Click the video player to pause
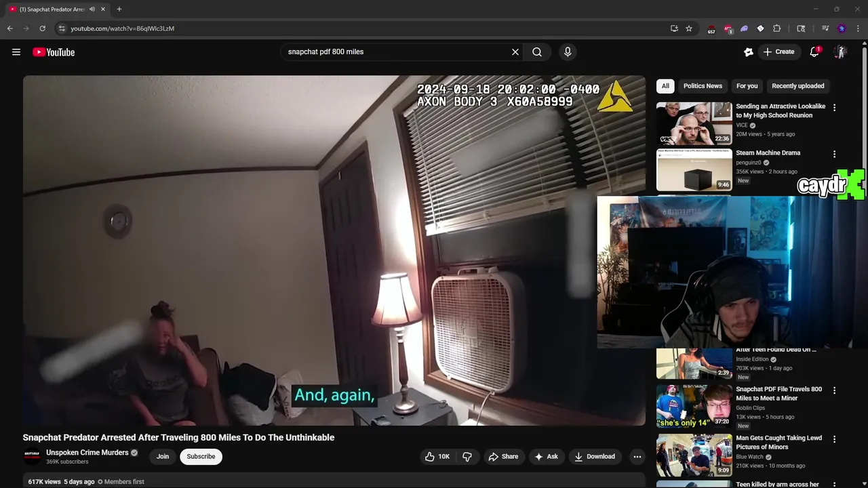This screenshot has height=488, width=868. 334,250
